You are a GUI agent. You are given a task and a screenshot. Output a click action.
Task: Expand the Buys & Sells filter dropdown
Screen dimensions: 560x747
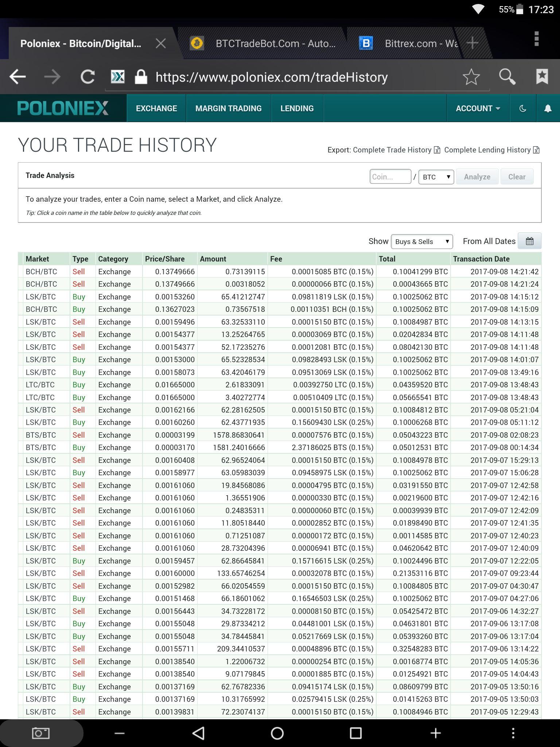pyautogui.click(x=422, y=241)
